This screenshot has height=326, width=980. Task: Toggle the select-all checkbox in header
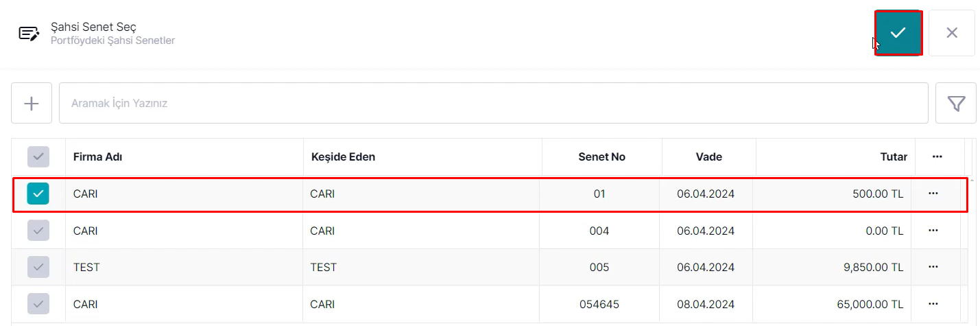[x=38, y=156]
